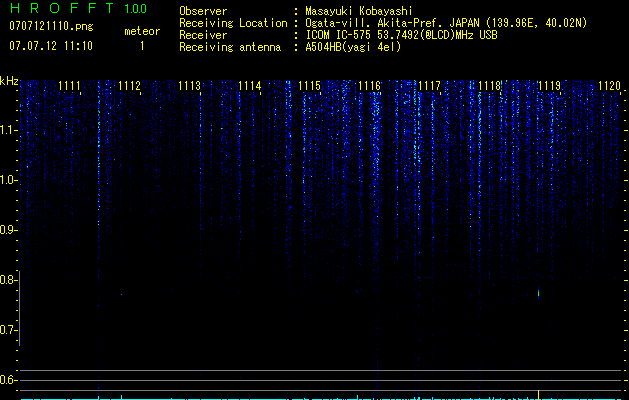
Task: Click the Receiving Location label
Action: pyautogui.click(x=233, y=23)
